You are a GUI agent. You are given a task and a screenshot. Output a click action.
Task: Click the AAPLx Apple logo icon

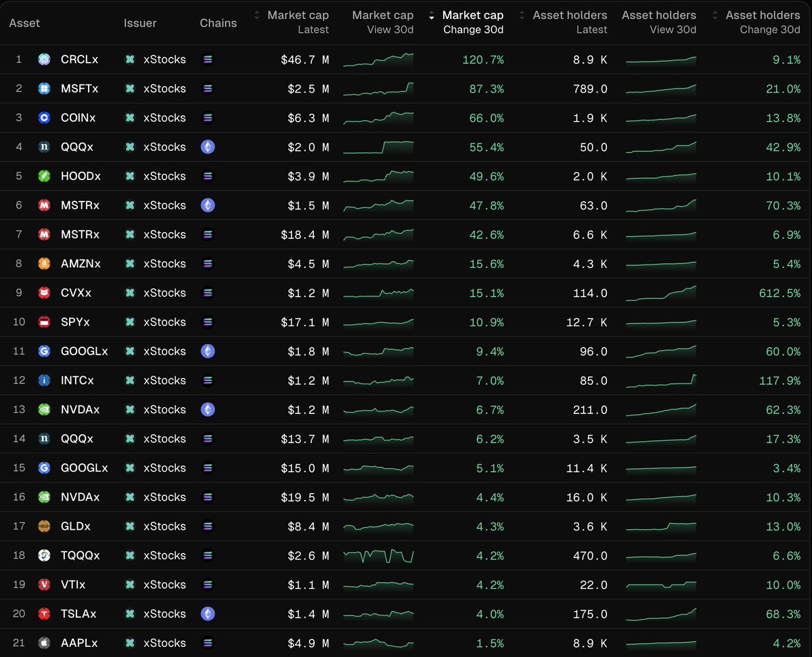pos(44,643)
